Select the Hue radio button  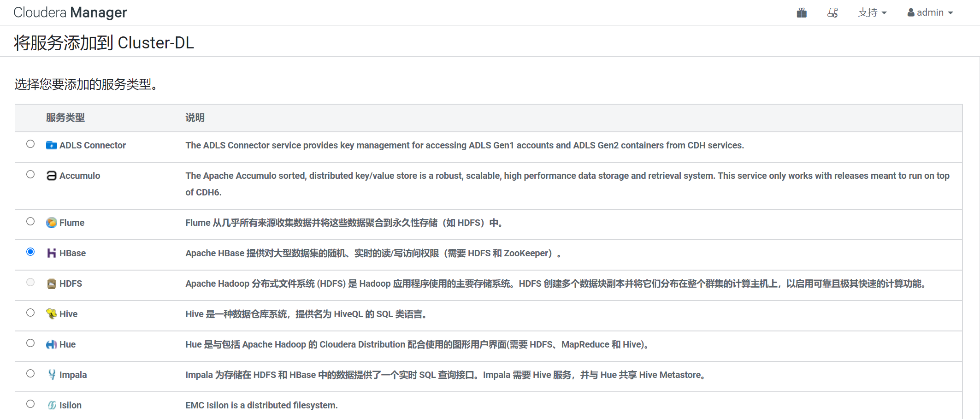[x=30, y=343]
